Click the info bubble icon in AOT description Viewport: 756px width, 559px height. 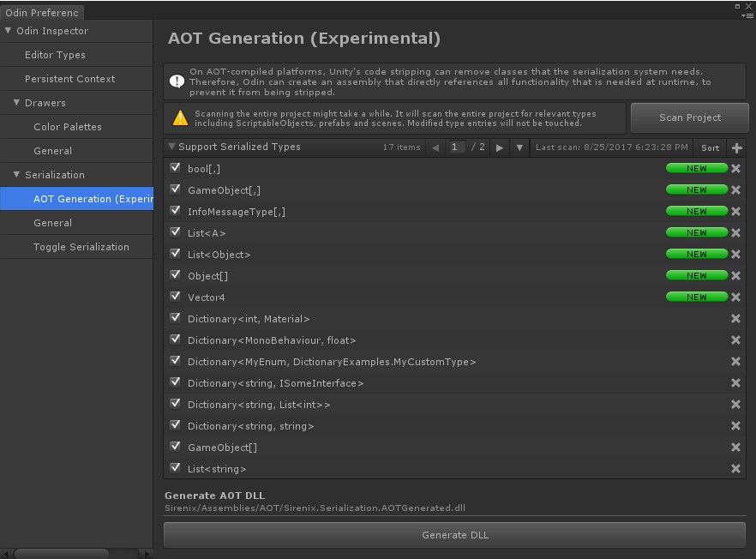tap(177, 81)
